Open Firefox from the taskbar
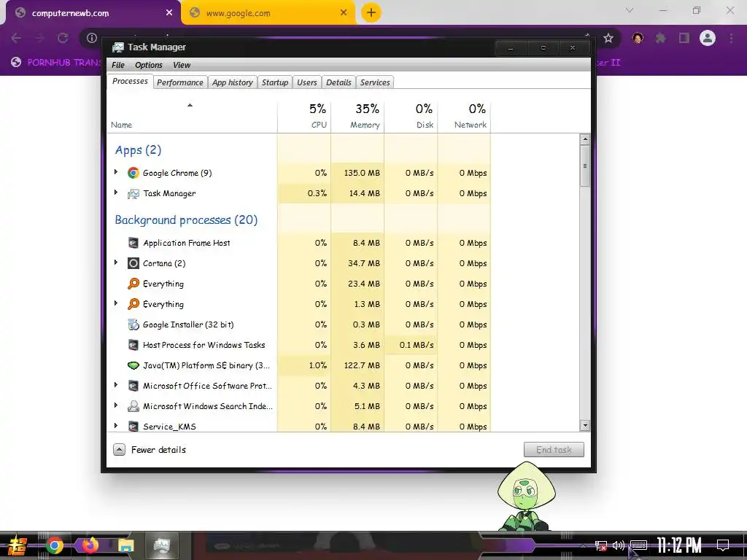This screenshot has height=560, width=747. 90,545
